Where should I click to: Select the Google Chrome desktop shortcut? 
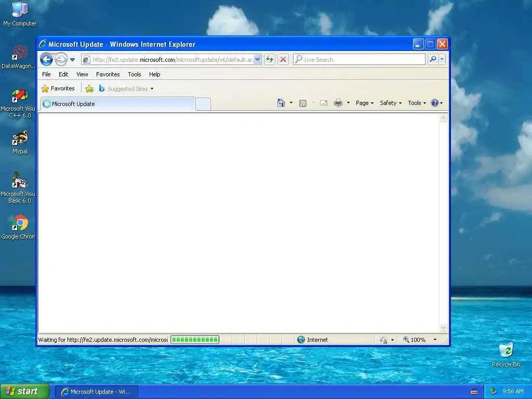(19, 228)
